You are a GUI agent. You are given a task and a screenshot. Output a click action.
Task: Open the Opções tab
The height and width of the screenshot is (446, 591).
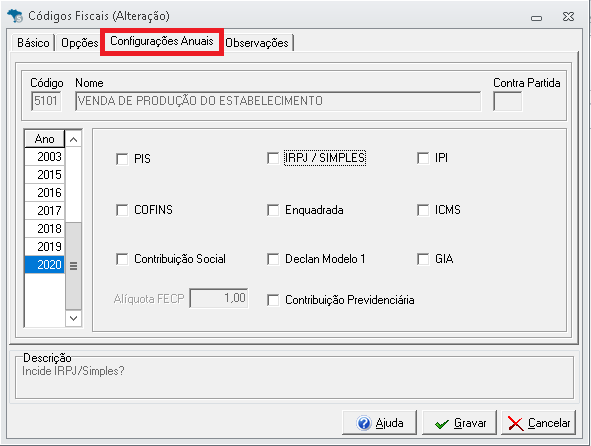(x=80, y=43)
